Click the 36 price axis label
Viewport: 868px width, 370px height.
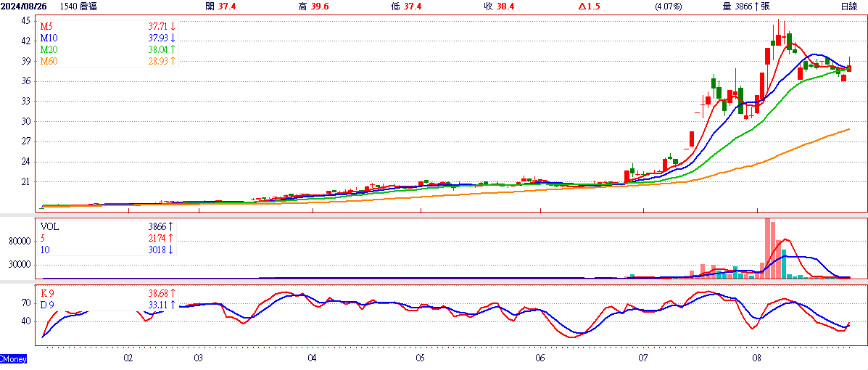[26, 81]
